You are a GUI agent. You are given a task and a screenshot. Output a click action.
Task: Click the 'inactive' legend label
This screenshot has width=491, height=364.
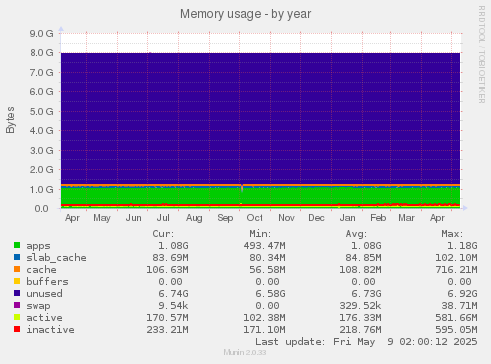(50, 330)
